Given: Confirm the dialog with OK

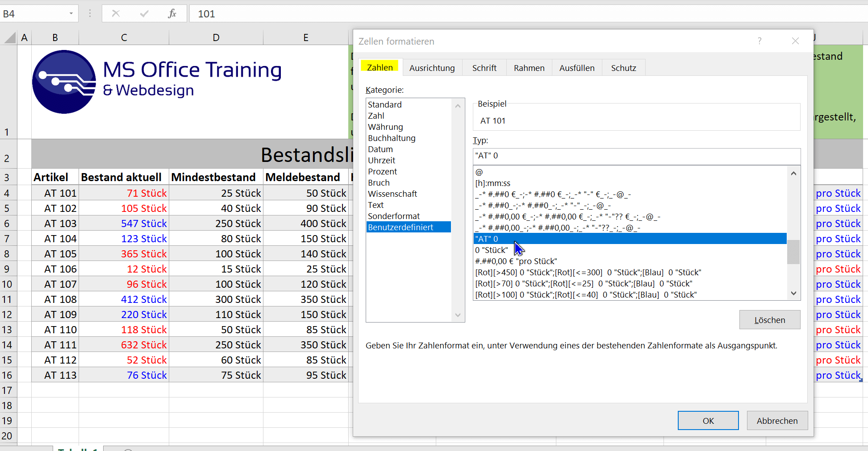Looking at the screenshot, I should [708, 421].
